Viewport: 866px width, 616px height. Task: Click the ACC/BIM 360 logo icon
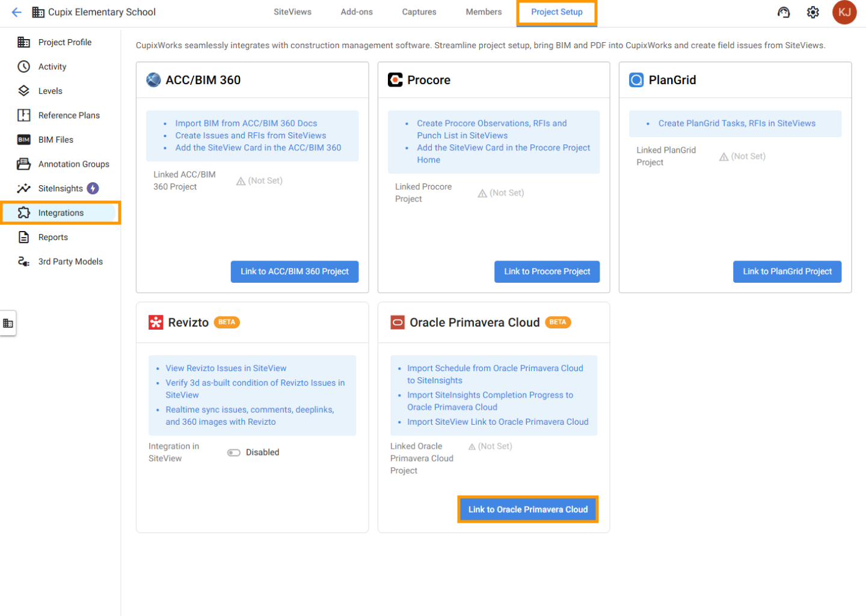coord(153,80)
